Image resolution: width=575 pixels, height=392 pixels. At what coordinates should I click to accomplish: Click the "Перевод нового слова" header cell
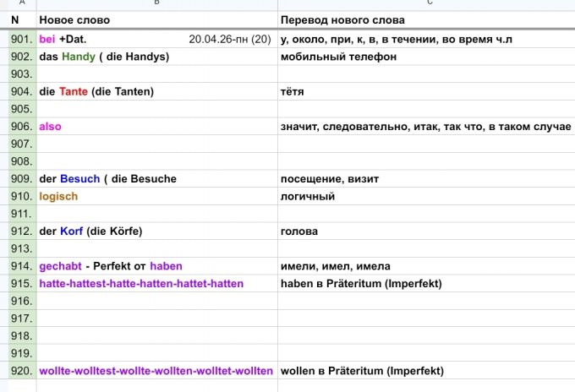(x=426, y=19)
